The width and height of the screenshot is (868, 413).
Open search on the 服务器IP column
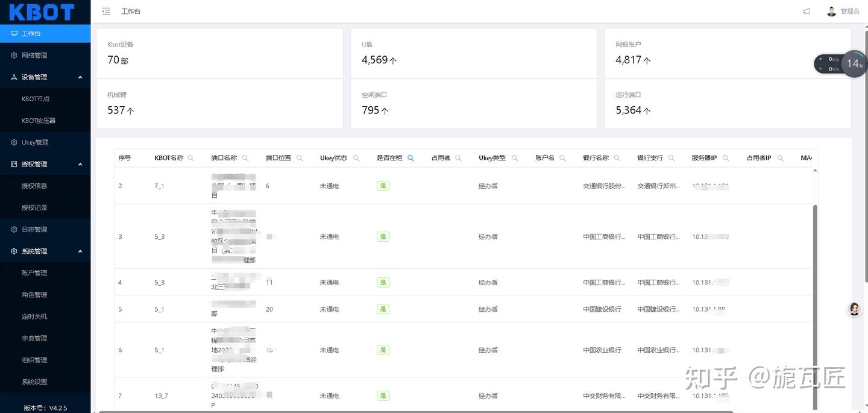click(726, 157)
